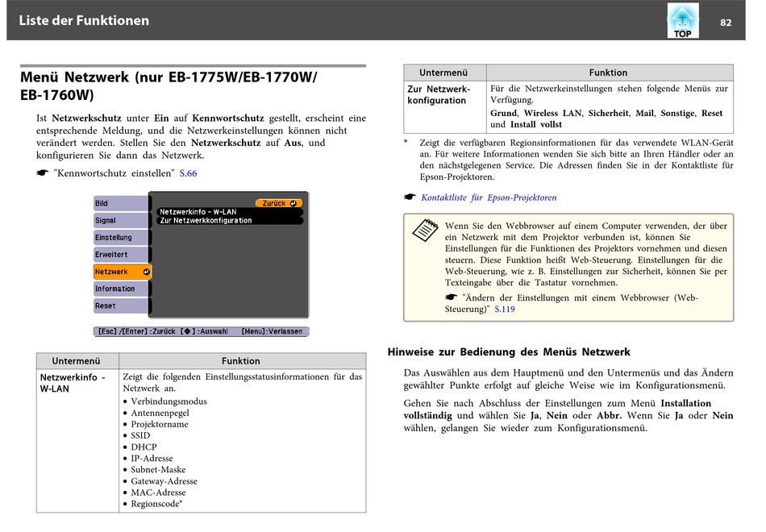This screenshot has width=766, height=532.
Task: Click the Liste der Funktionen header title
Action: pyautogui.click(x=84, y=20)
